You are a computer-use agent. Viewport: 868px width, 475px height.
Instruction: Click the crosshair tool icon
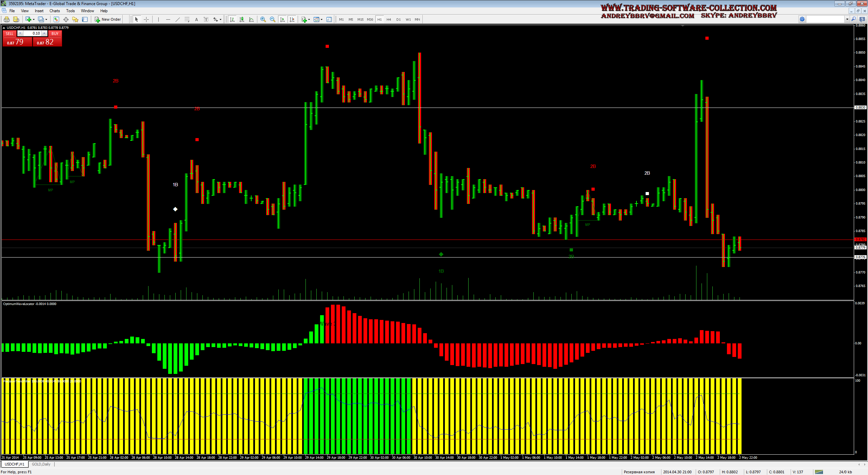pyautogui.click(x=146, y=19)
